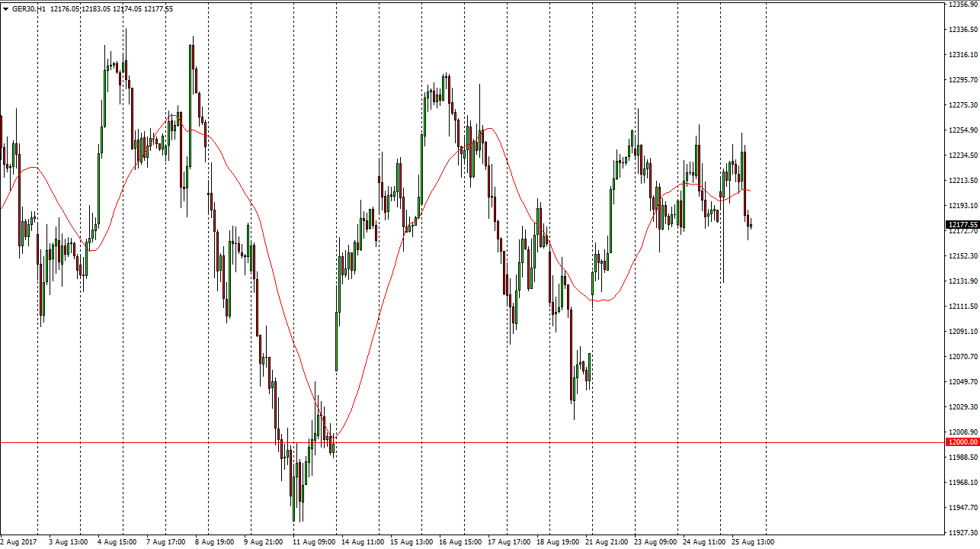Click the 18 Aug 19:00 time label
The image size is (980, 549).
(556, 542)
